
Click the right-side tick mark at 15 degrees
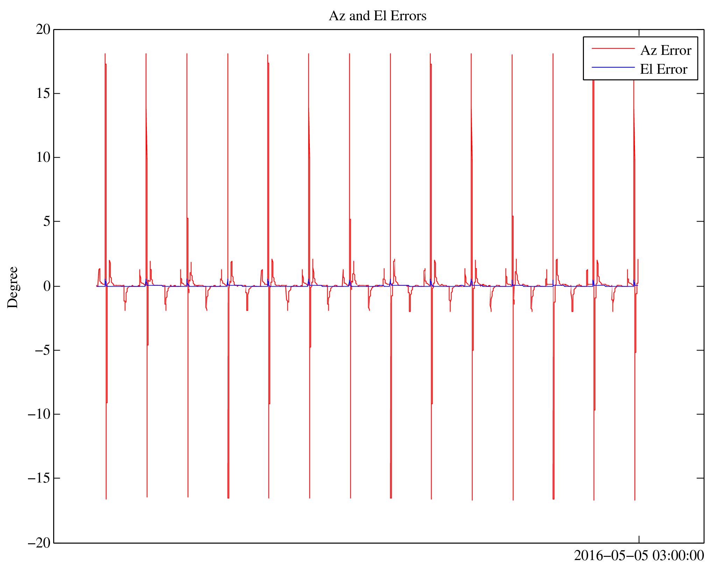[x=700, y=94]
